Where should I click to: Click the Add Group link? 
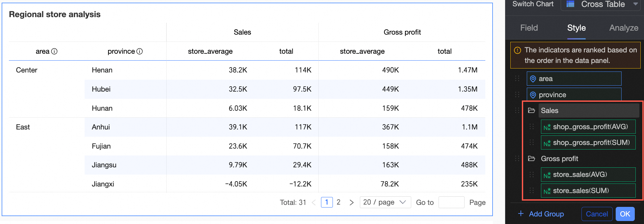541,214
